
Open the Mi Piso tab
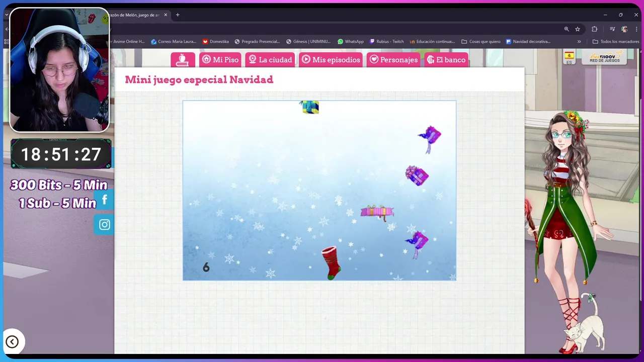tap(220, 60)
